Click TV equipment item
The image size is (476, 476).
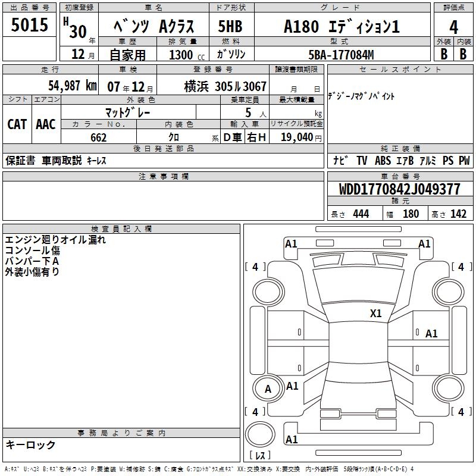coord(362,160)
